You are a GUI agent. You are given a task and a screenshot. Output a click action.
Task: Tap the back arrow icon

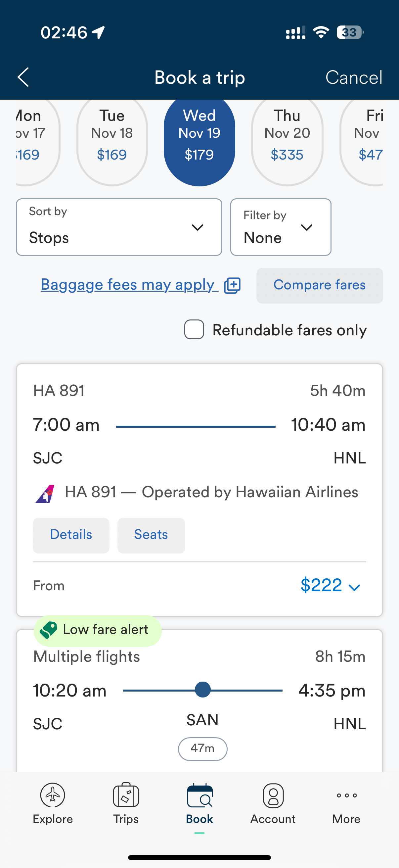coord(23,77)
